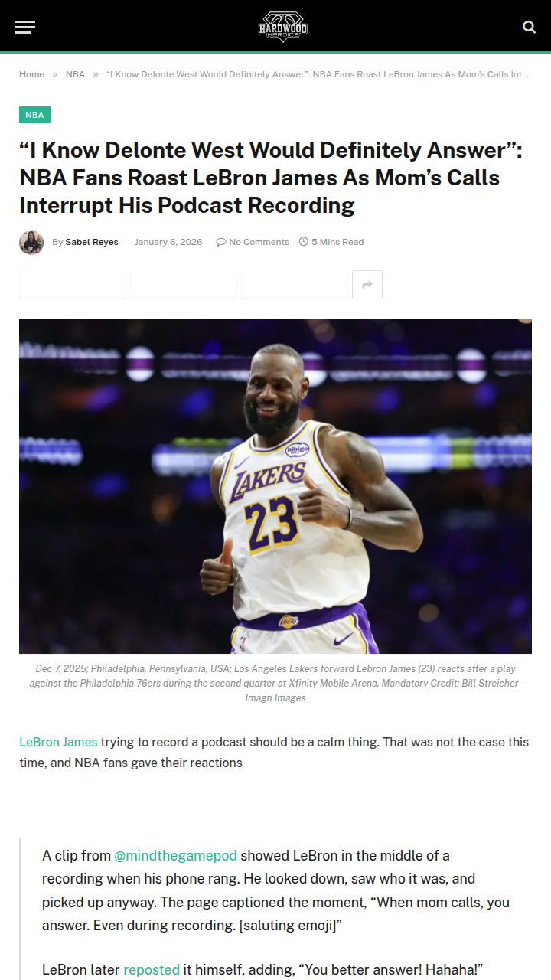The image size is (551, 980).
Task: Click the clock read-time icon
Action: 304,242
